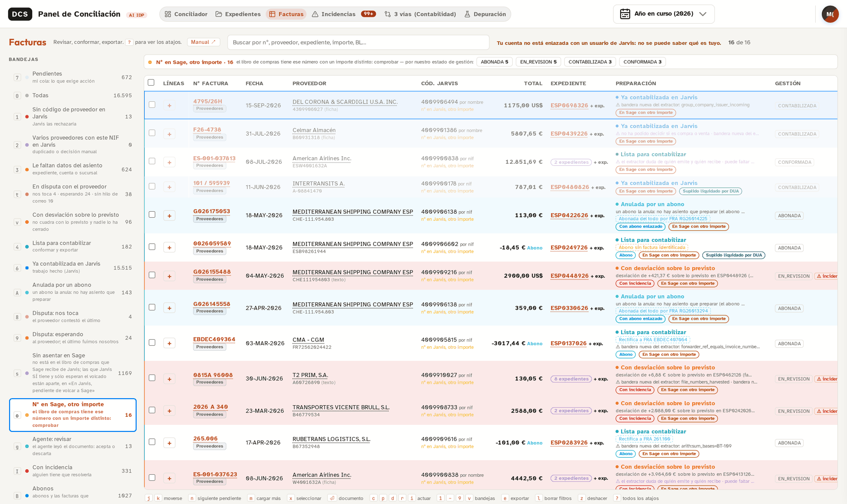Open the Año en curso (2026) dropdown

663,14
